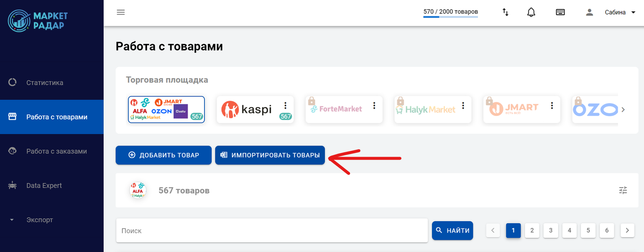Click the Добавить товар button
The width and height of the screenshot is (644, 252).
(164, 155)
